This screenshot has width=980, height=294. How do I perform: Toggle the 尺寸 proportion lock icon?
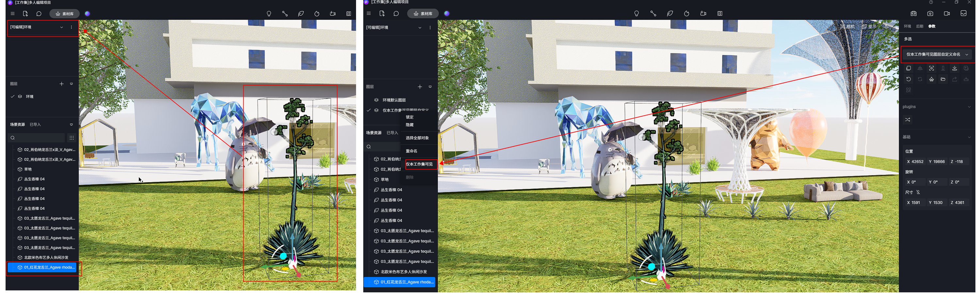click(918, 192)
